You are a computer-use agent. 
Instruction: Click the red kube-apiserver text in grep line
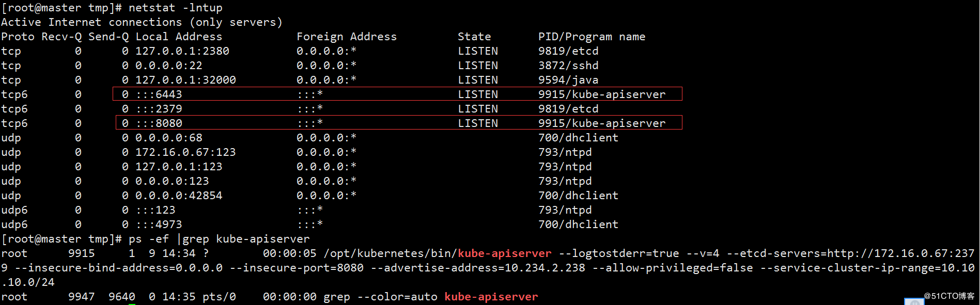491,297
